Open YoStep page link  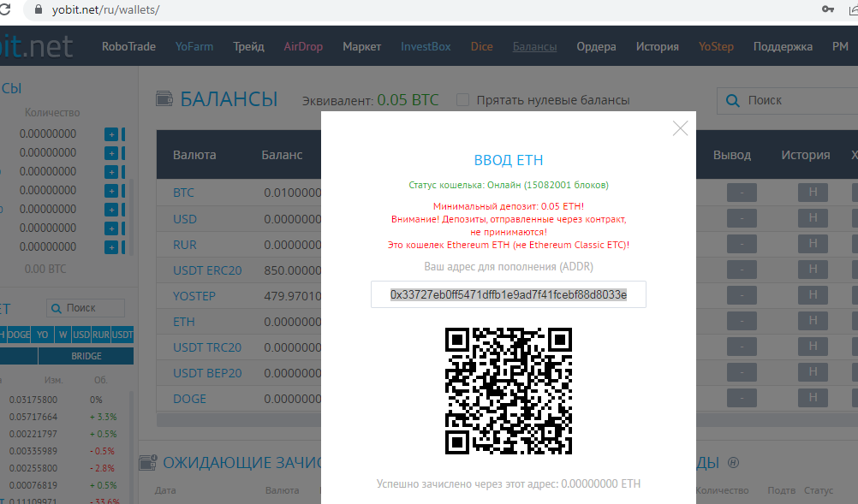point(716,46)
